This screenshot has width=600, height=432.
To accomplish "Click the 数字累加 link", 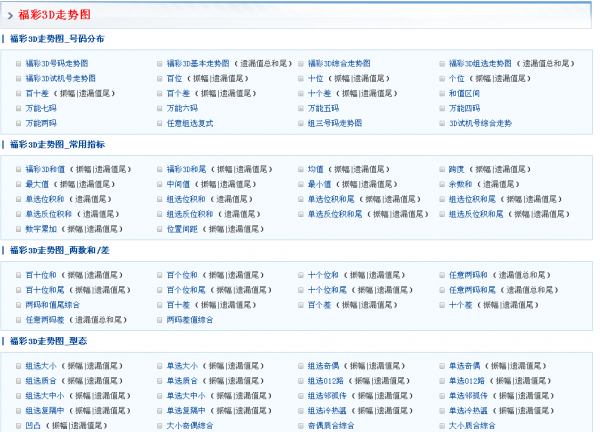I will (x=41, y=229).
